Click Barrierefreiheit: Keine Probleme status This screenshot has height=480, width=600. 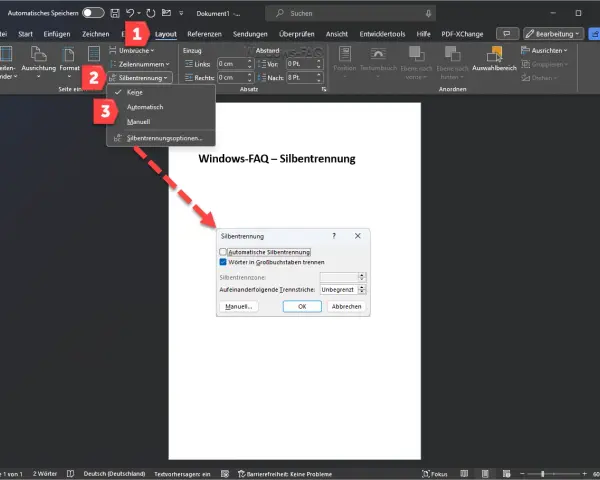(x=285, y=474)
